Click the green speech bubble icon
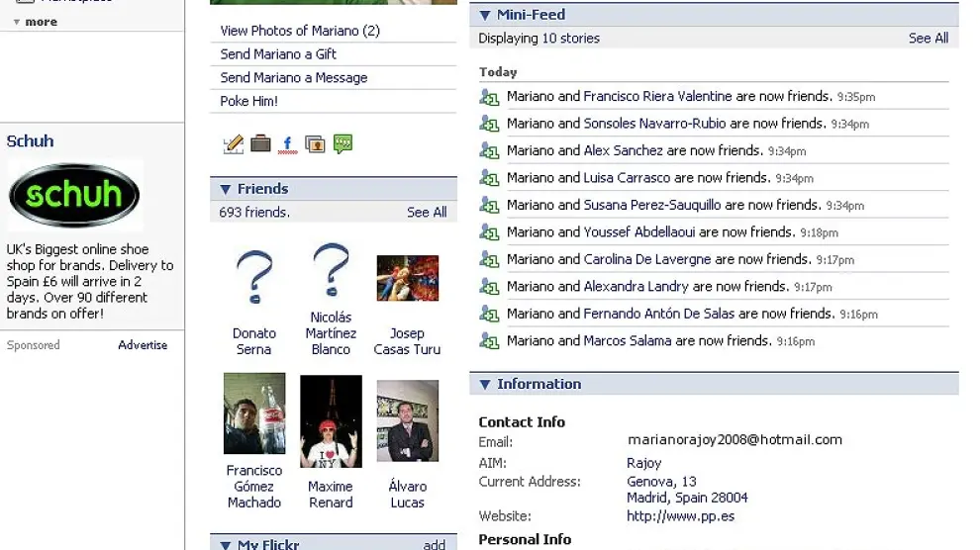Screen dimensions: 980x550 point(343,144)
